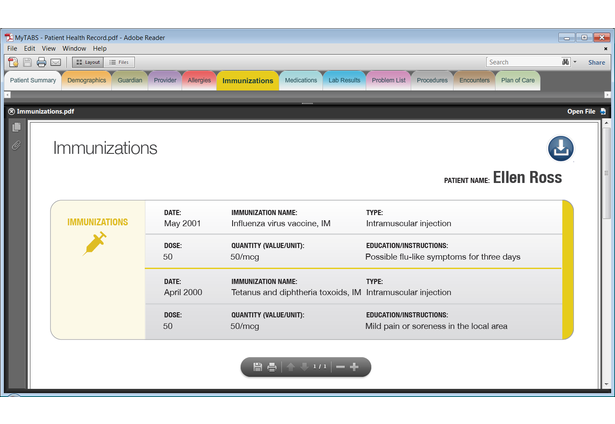The height and width of the screenshot is (424, 615).
Task: Select the Patient Summary tab
Action: click(x=33, y=80)
